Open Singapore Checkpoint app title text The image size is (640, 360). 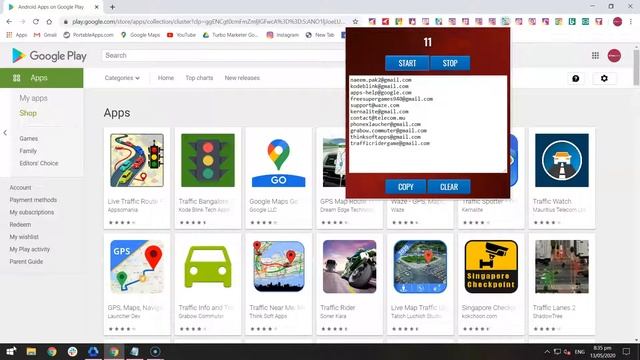[x=488, y=307]
